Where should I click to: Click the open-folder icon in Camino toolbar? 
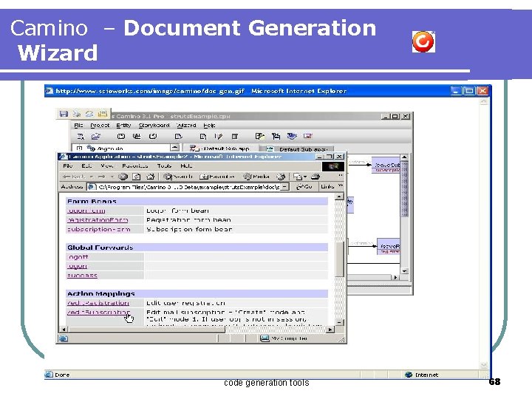pyautogui.click(x=96, y=137)
